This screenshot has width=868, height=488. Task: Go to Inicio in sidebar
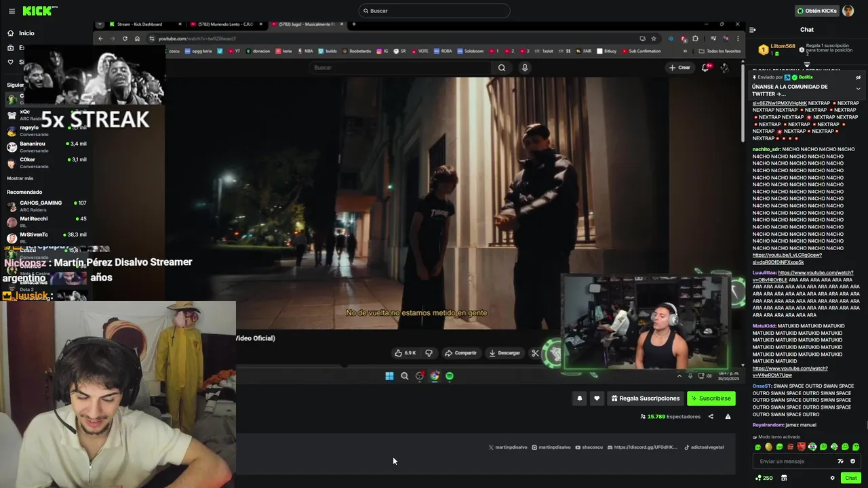[x=20, y=33]
